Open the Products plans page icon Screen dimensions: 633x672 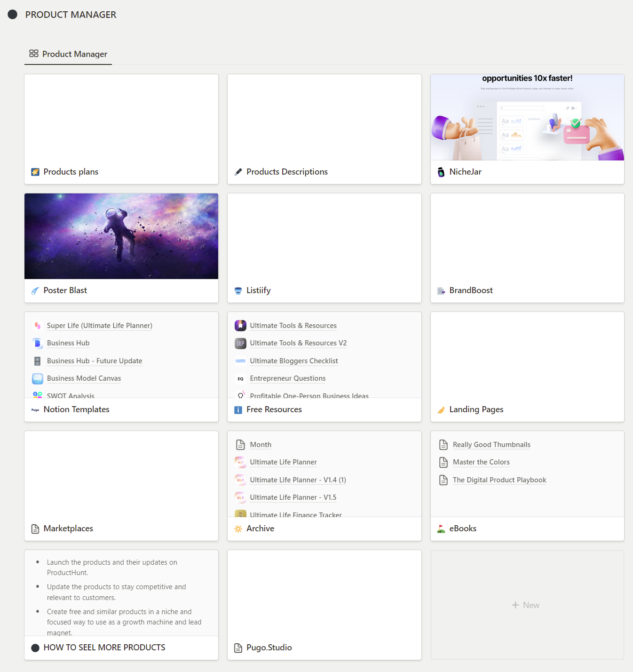tap(35, 172)
